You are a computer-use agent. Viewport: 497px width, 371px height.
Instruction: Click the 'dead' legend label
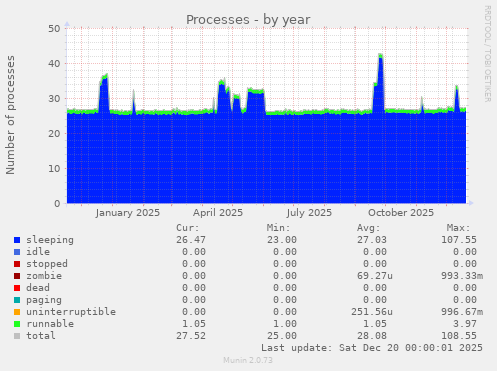click(x=38, y=288)
